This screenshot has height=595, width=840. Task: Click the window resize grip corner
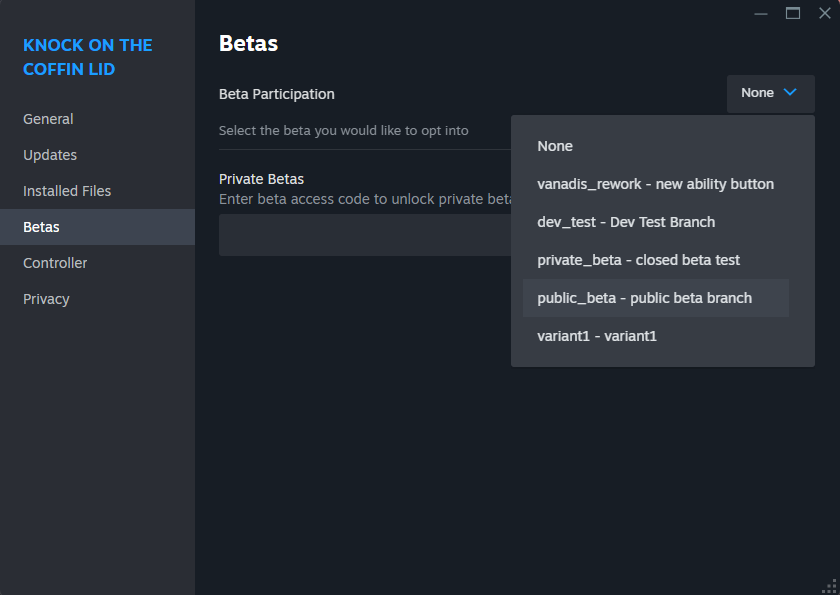tap(830, 586)
